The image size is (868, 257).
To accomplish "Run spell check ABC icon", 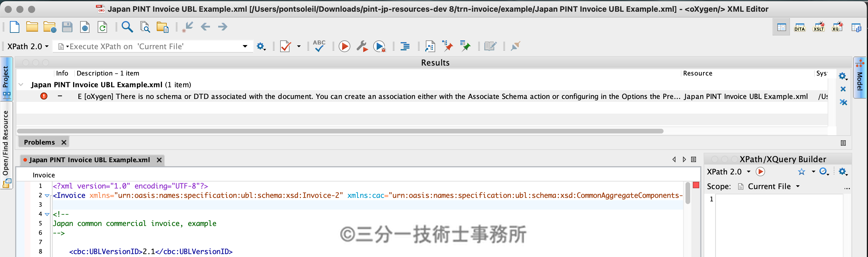I will click(x=319, y=46).
